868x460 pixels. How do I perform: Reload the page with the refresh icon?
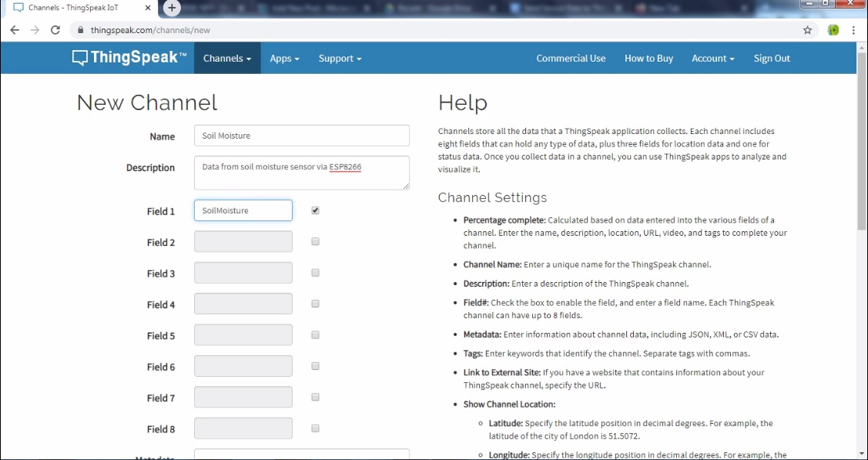[55, 30]
